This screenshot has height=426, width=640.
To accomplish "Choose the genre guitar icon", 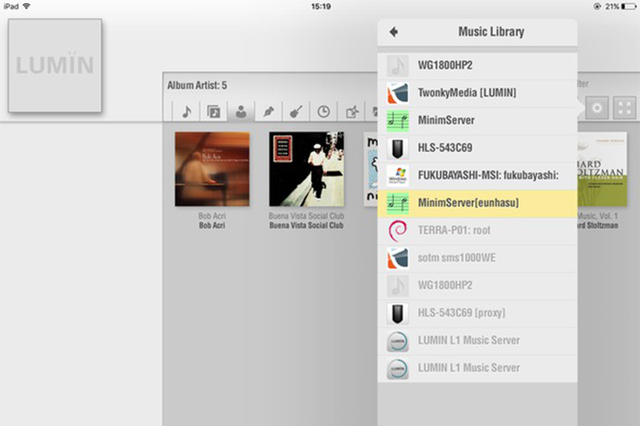I will click(x=297, y=111).
